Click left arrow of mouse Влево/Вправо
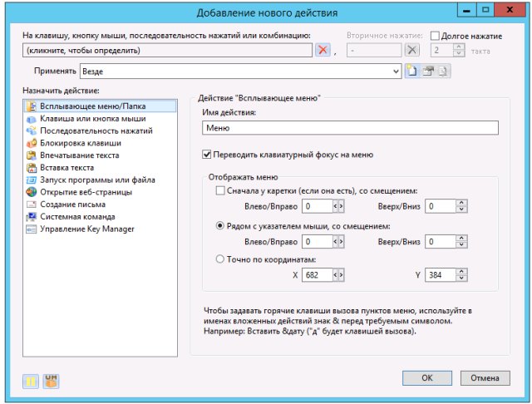532x404 pixels. (336, 242)
